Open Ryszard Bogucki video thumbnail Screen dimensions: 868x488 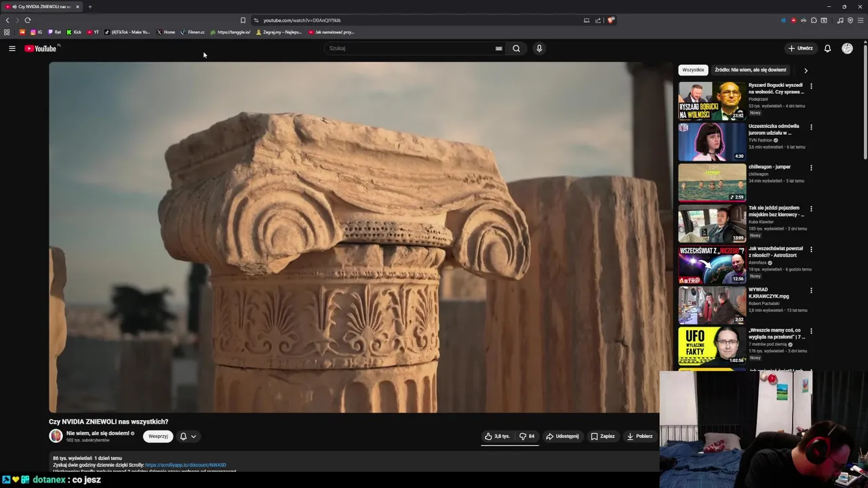click(x=712, y=101)
